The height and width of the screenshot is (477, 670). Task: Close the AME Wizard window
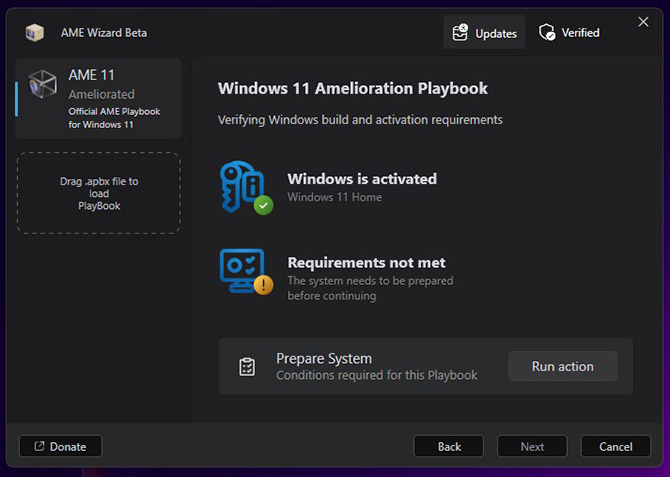click(x=643, y=22)
